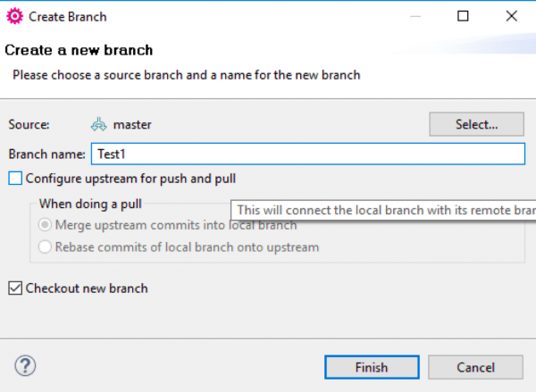536x392 pixels.
Task: Click the Create Branch title bar text
Action: [68, 17]
